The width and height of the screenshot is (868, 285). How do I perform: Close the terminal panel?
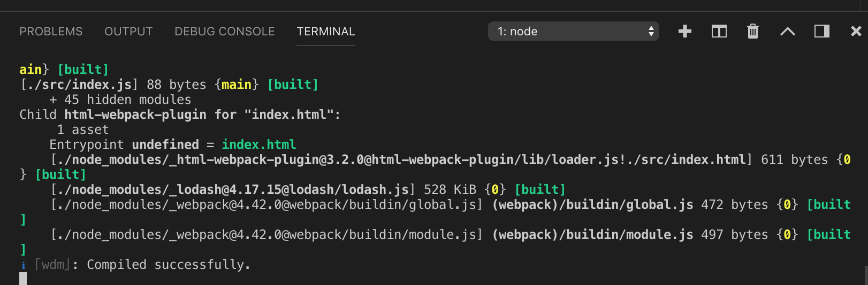point(856,32)
